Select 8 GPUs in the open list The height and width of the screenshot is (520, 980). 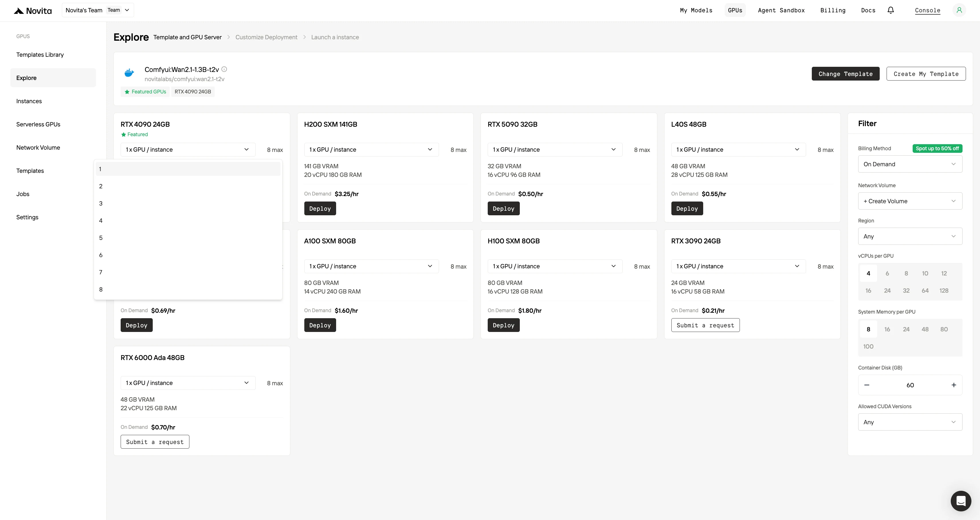pyautogui.click(x=188, y=289)
